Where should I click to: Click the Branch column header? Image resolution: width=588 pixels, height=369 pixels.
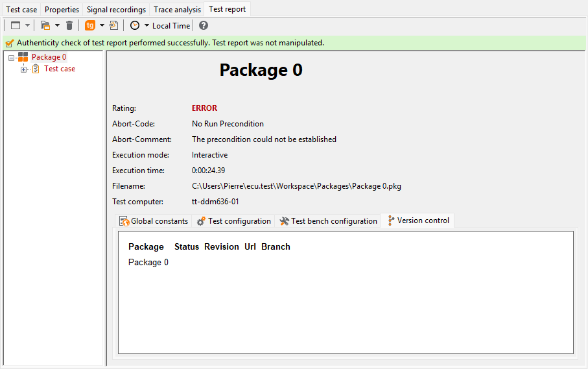[276, 246]
